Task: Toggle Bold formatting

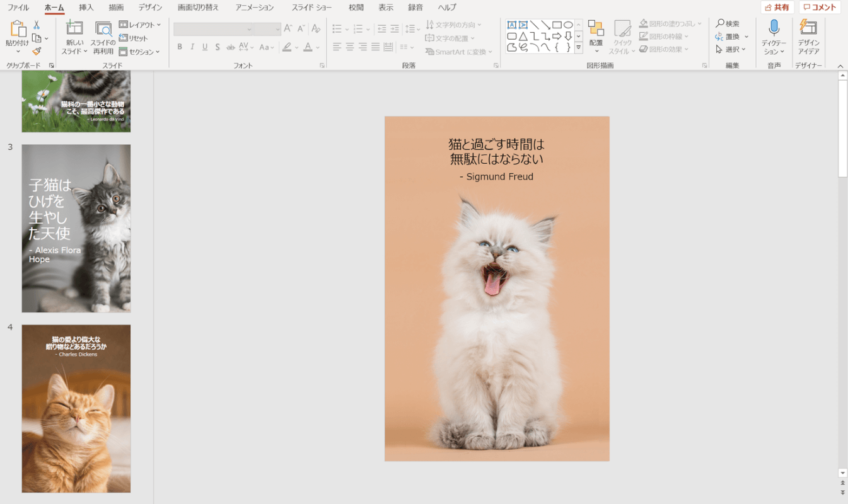Action: 180,47
